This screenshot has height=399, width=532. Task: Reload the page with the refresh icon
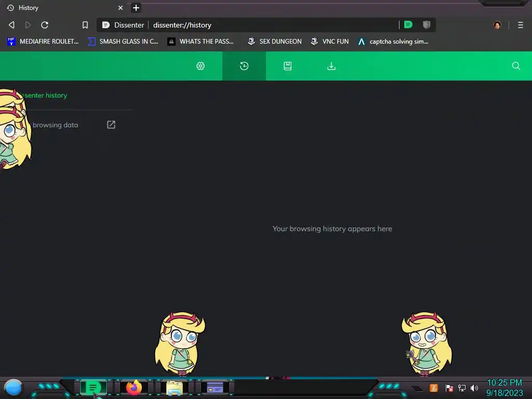coord(45,25)
